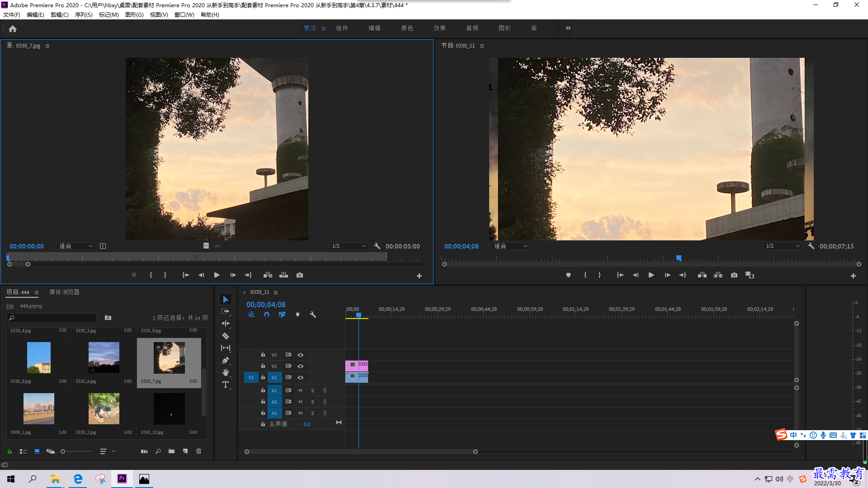Click timeline timecode 00;00;04;08
868x488 pixels.
coord(266,305)
